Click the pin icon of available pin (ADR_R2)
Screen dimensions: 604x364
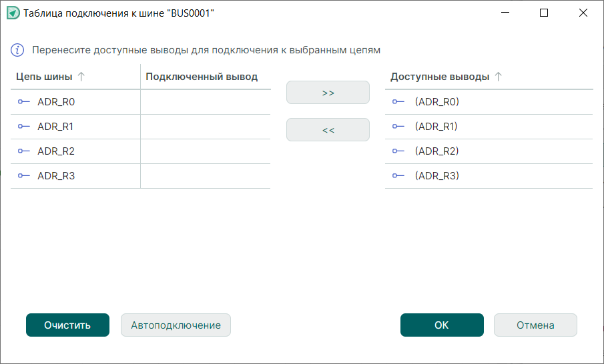click(398, 151)
